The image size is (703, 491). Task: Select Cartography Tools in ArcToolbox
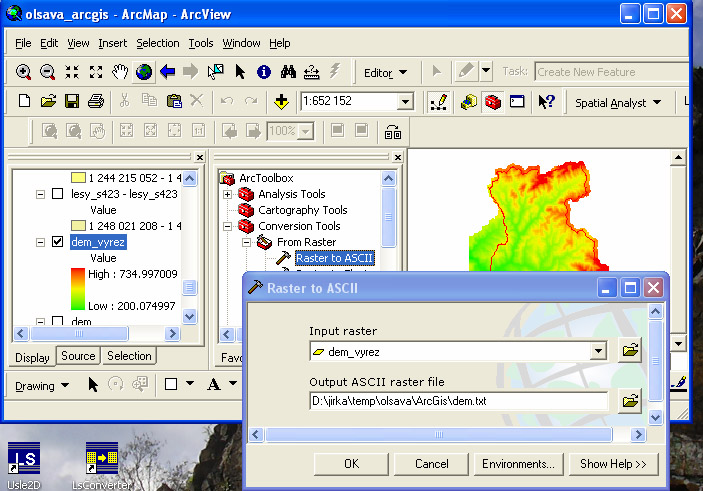point(303,210)
